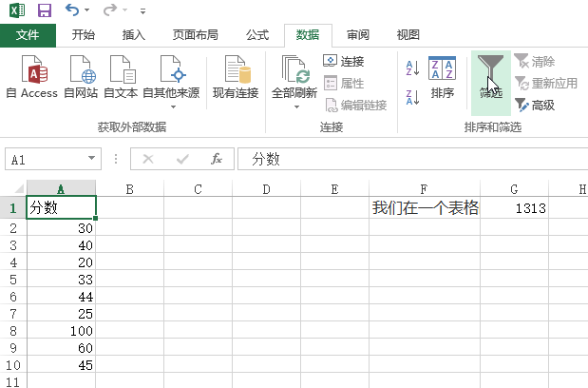Select cell with value 33
Screen dimensions: 588x388
pyautogui.click(x=62, y=280)
